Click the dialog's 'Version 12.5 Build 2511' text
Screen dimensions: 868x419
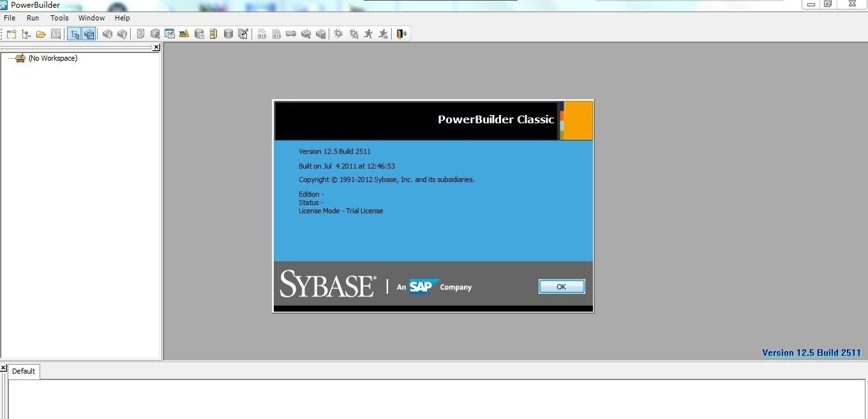tap(334, 151)
